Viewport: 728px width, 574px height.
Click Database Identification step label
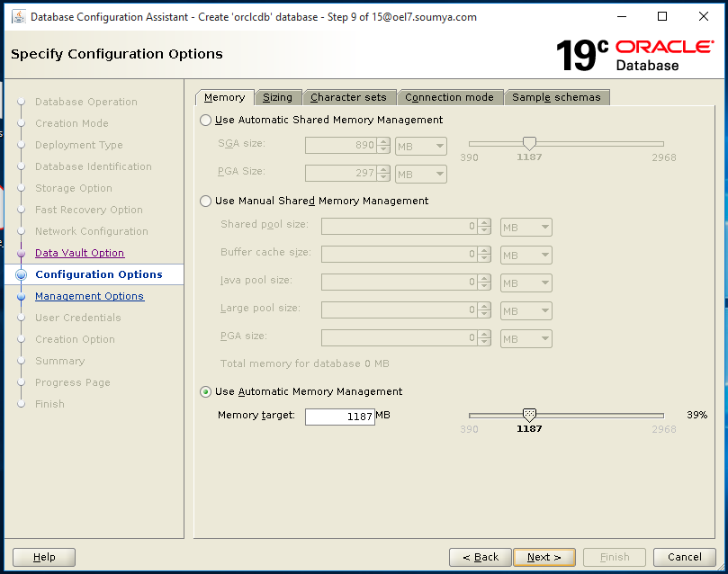pyautogui.click(x=94, y=166)
